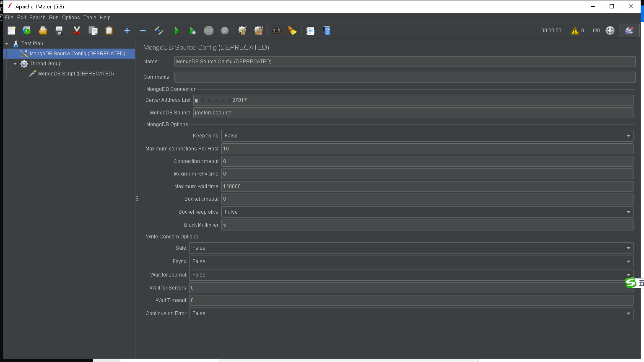
Task: Click the rightmost toolbar icon button
Action: click(x=629, y=31)
